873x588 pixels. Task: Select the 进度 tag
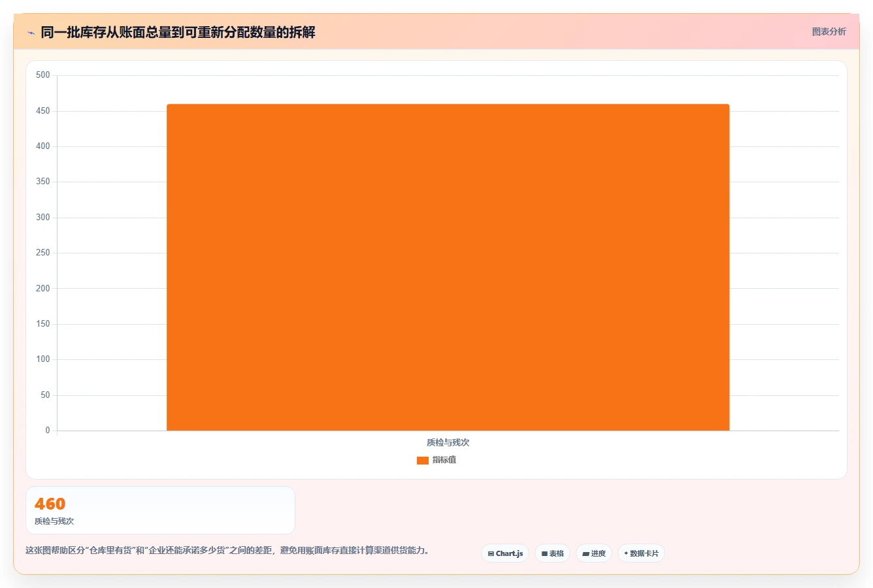(594, 553)
